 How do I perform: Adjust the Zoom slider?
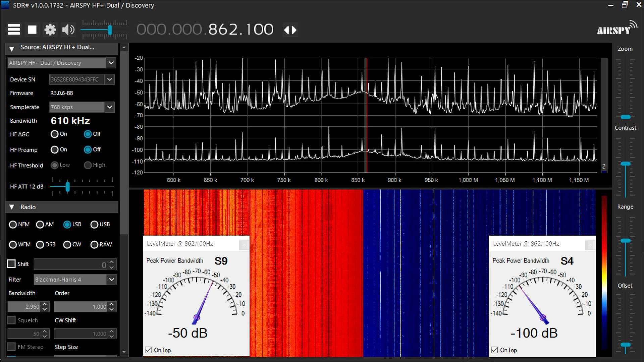[626, 117]
